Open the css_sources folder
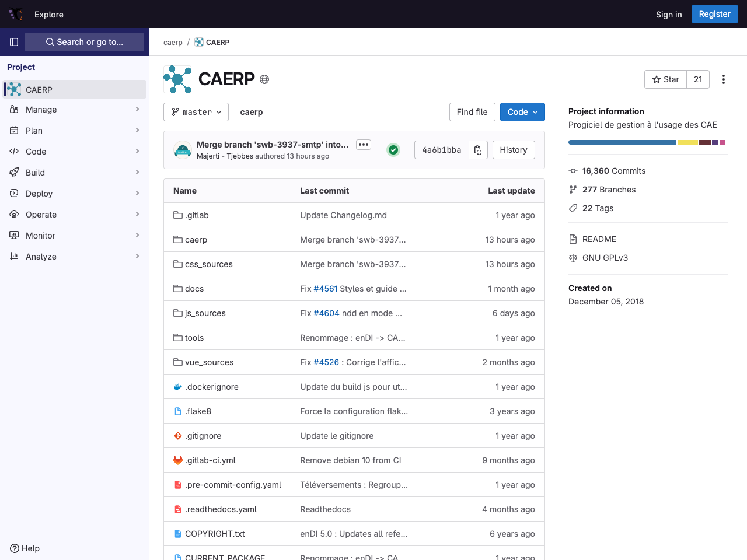The width and height of the screenshot is (747, 560). click(209, 264)
